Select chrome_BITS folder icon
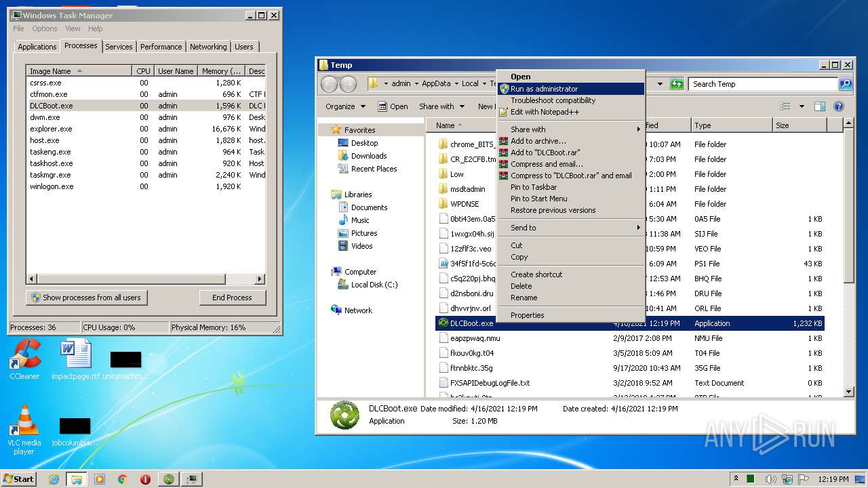Viewport: 868px width, 488px height. 443,144
